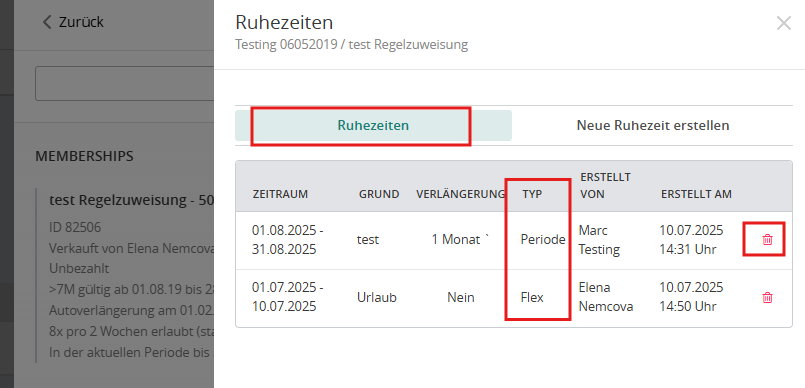Viewport: 805px width, 388px height.
Task: Click the search field in the background page
Action: (x=124, y=83)
